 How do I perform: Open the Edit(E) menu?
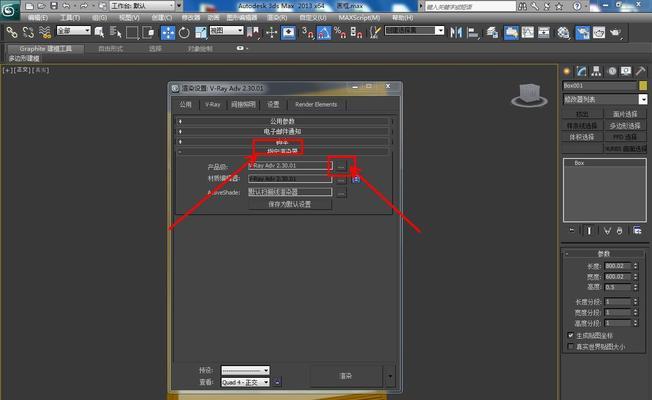38,18
